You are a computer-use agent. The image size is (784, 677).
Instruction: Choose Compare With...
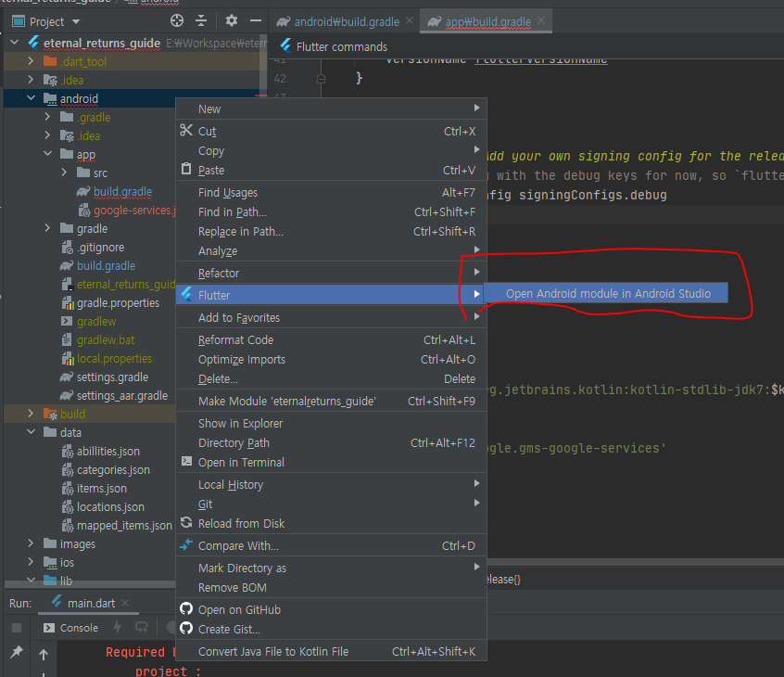pyautogui.click(x=331, y=545)
